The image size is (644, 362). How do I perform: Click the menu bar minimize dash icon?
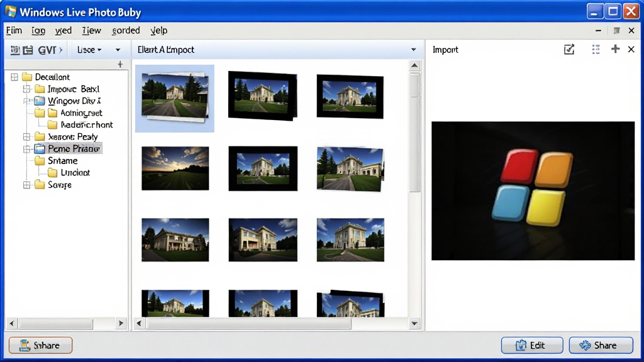pyautogui.click(x=599, y=30)
